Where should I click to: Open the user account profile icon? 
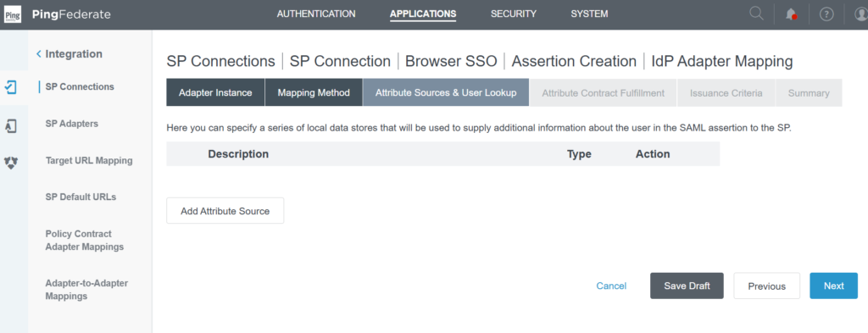[861, 14]
